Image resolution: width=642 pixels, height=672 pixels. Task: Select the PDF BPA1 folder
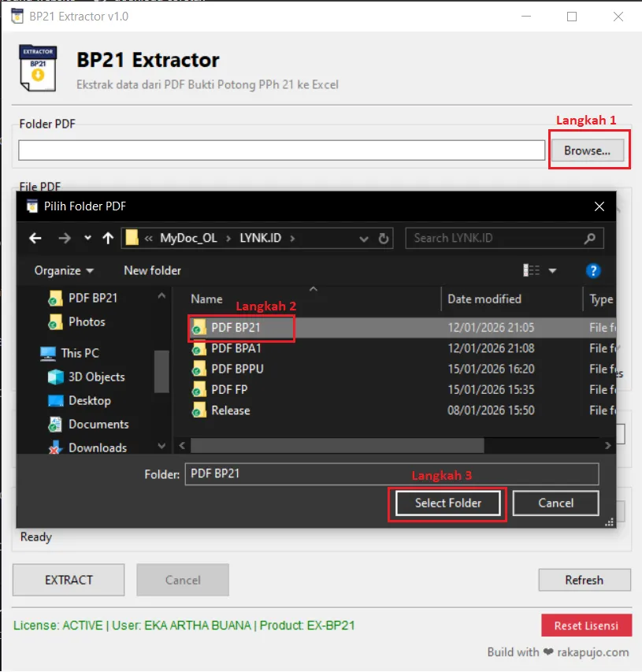click(x=236, y=348)
